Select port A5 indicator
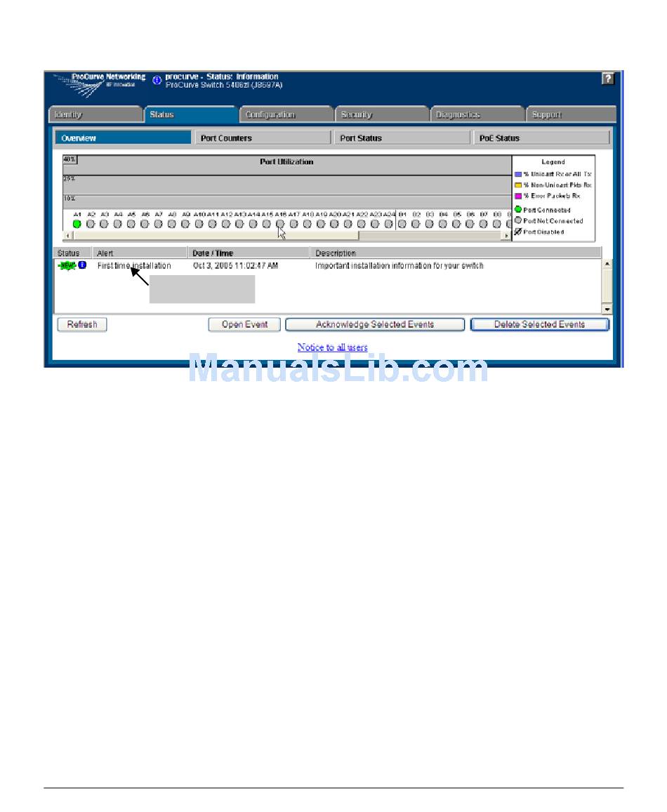The width and height of the screenshot is (667, 812). (131, 224)
